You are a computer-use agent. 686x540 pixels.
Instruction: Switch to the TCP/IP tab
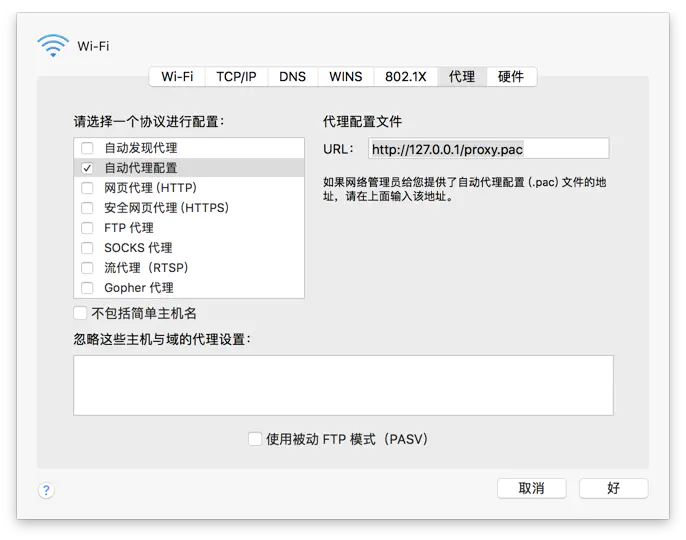click(236, 77)
